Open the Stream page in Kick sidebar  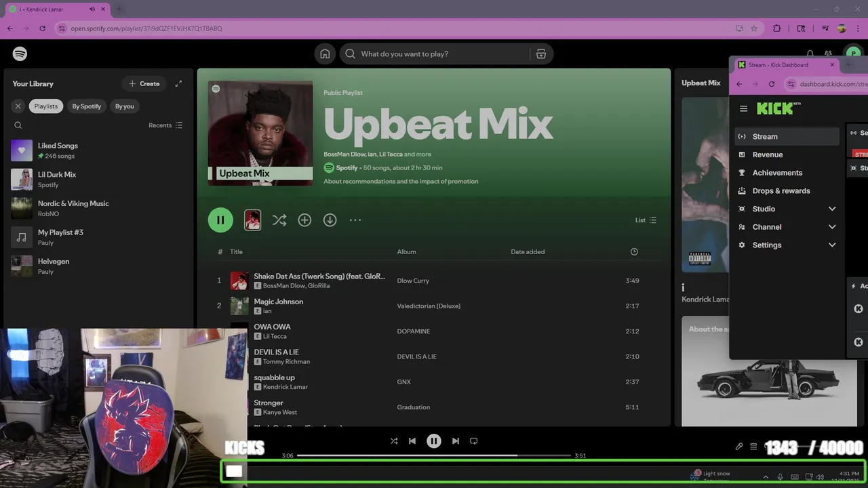[787, 136]
